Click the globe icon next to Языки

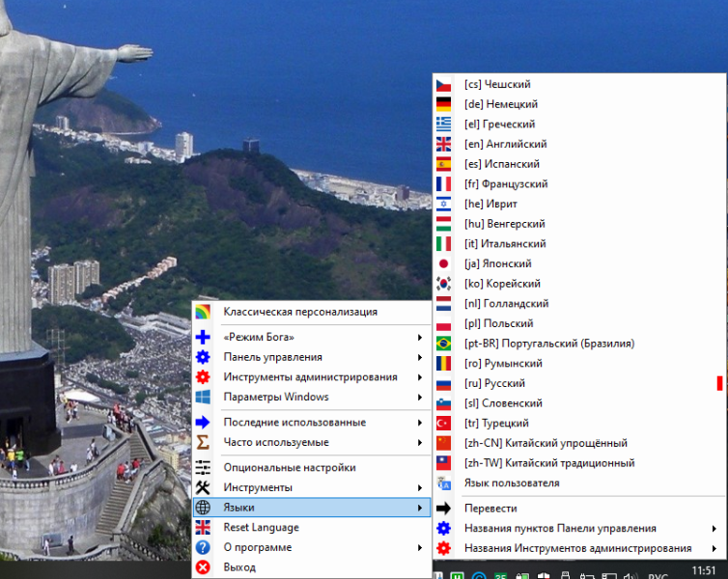pos(203,508)
